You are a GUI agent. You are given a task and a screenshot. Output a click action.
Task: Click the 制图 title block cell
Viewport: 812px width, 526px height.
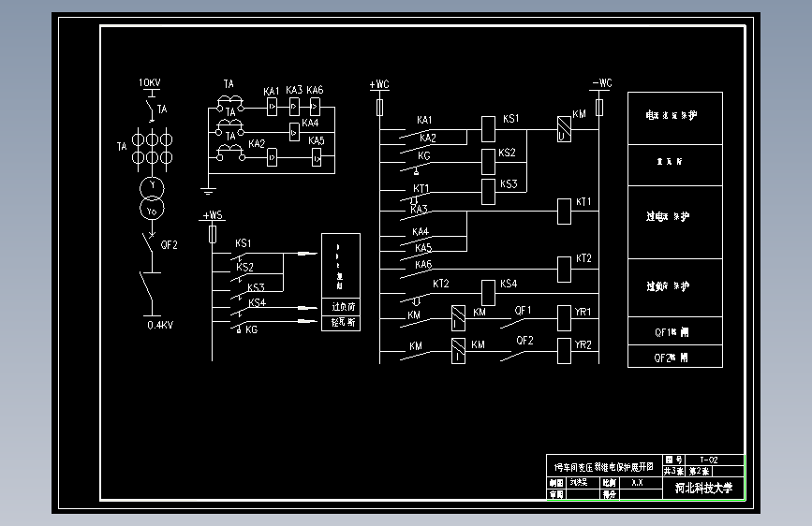pos(557,483)
